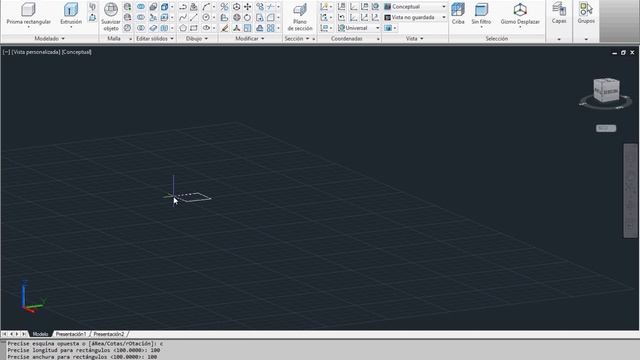This screenshot has width=640, height=360.
Task: Expand the Dibujo panel
Action: (197, 38)
